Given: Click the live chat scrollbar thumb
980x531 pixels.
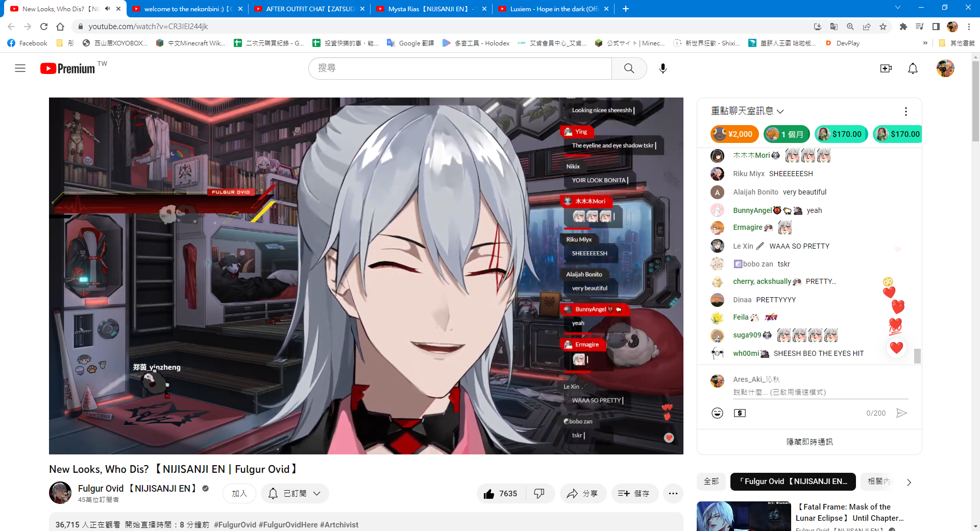Looking at the screenshot, I should click(917, 356).
